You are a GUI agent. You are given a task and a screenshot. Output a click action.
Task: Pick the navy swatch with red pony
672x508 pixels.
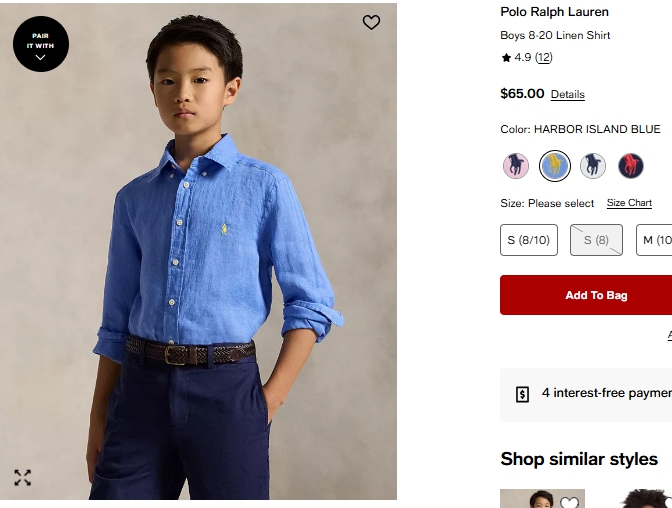pyautogui.click(x=631, y=165)
